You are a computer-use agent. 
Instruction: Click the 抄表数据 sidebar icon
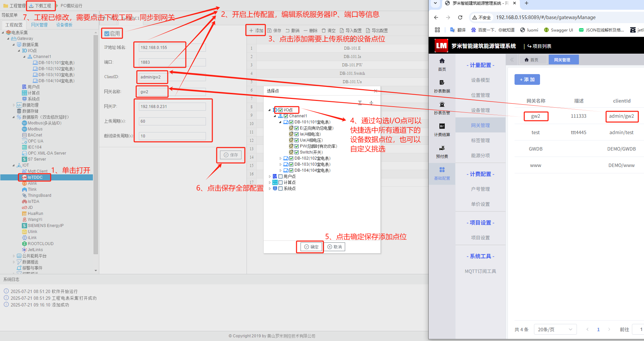[x=442, y=82]
